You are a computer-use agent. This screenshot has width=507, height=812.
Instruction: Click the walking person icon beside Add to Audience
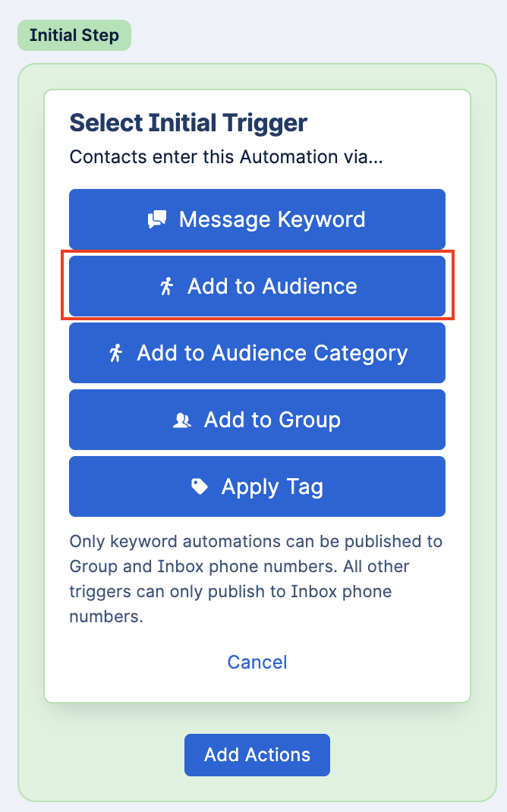[x=166, y=286]
